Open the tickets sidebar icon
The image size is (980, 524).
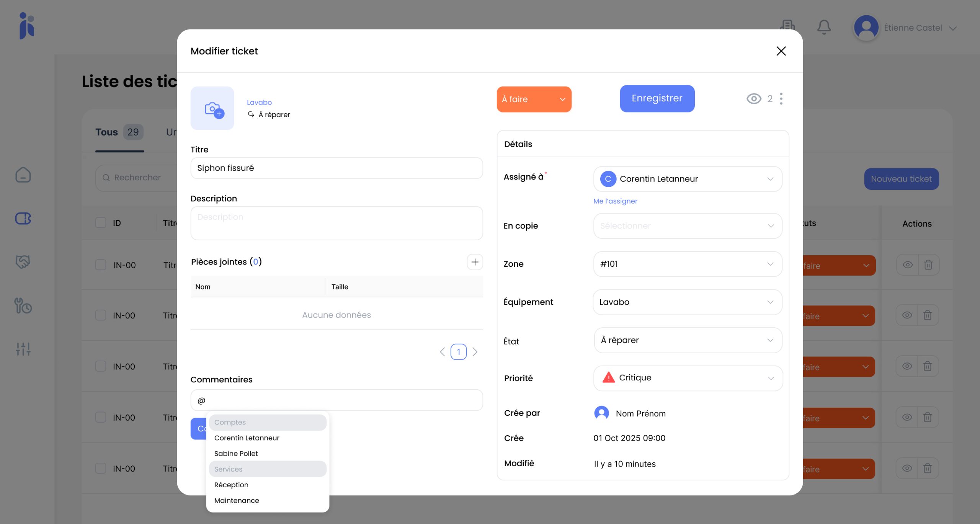pyautogui.click(x=23, y=219)
